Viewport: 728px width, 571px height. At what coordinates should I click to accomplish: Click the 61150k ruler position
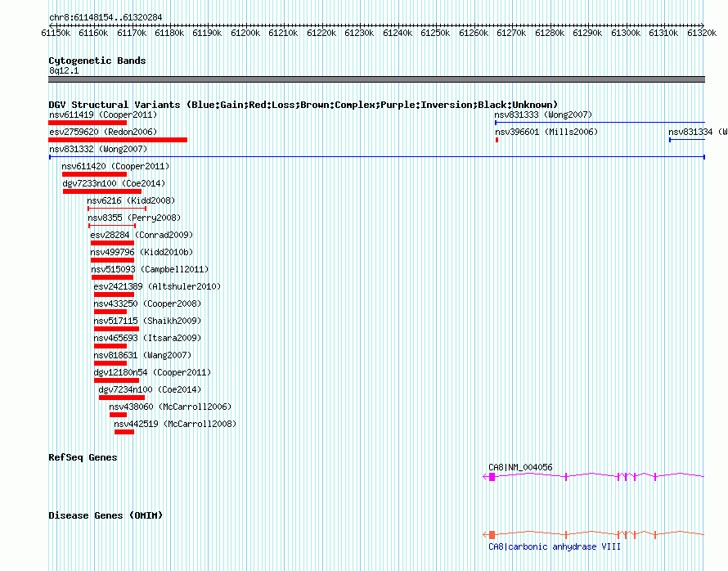click(56, 33)
